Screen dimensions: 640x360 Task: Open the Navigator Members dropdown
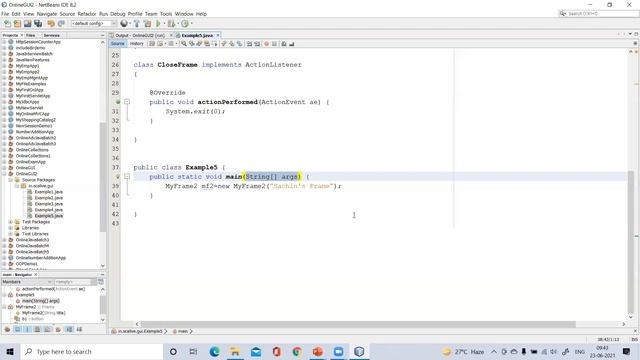click(27, 282)
